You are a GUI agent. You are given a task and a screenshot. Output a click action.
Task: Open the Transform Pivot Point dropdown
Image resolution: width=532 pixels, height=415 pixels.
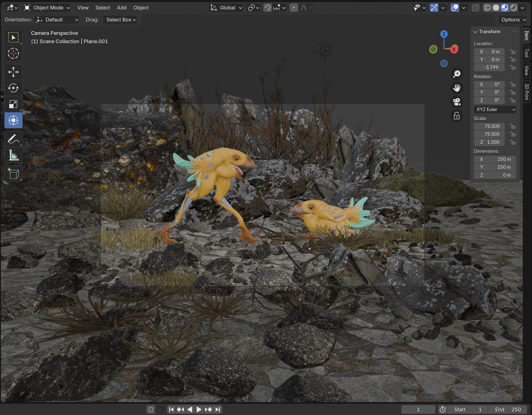coord(253,8)
